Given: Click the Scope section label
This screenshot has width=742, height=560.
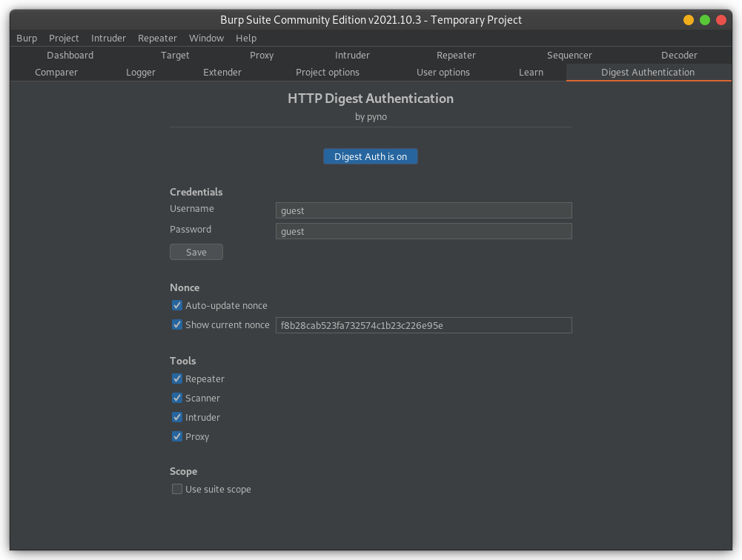Looking at the screenshot, I should 184,472.
